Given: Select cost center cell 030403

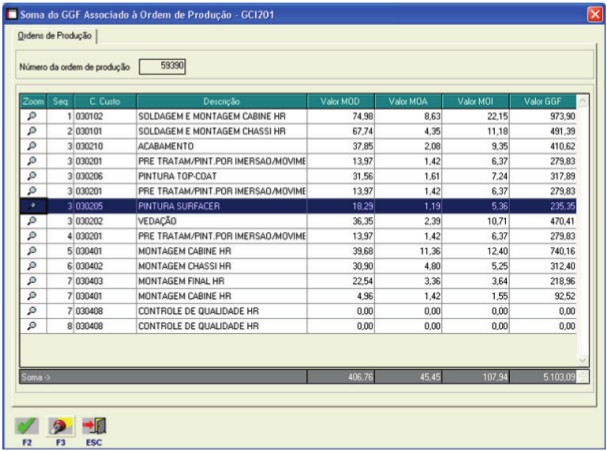Looking at the screenshot, I should [x=105, y=281].
